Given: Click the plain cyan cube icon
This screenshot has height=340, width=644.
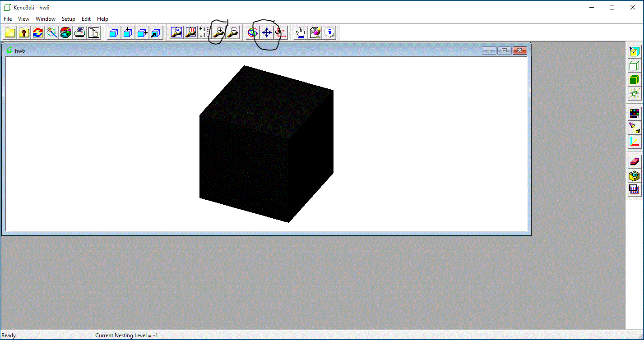Looking at the screenshot, I should [114, 32].
